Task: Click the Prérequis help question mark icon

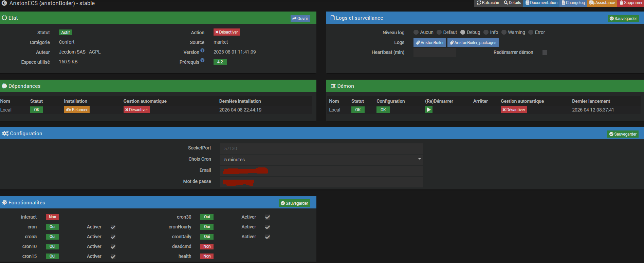Action: (202, 60)
